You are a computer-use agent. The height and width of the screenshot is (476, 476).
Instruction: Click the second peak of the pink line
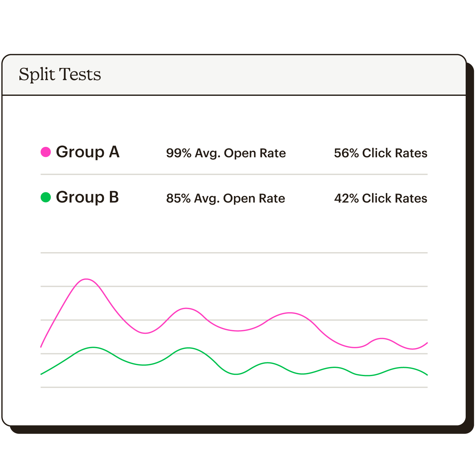tap(186, 308)
